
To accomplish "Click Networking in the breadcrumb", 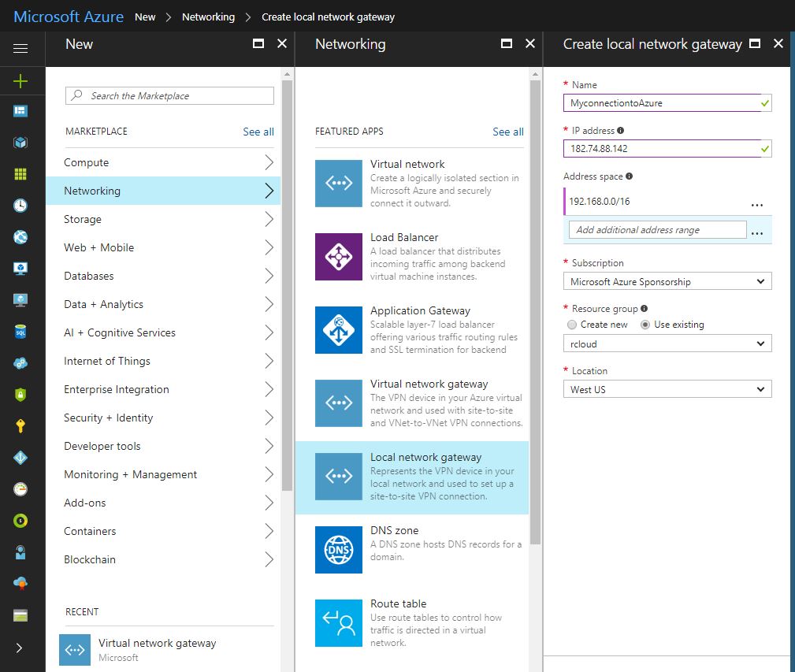I will [x=208, y=17].
